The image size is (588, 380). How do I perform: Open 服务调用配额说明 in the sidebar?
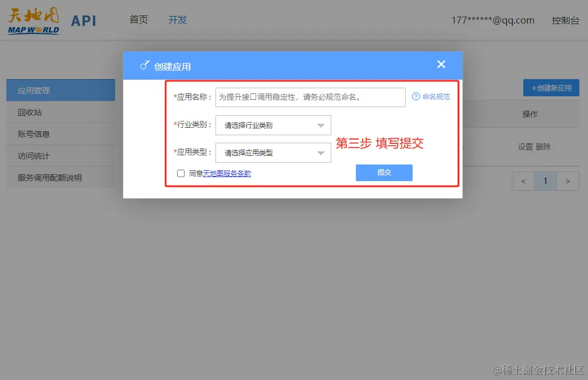click(x=61, y=178)
